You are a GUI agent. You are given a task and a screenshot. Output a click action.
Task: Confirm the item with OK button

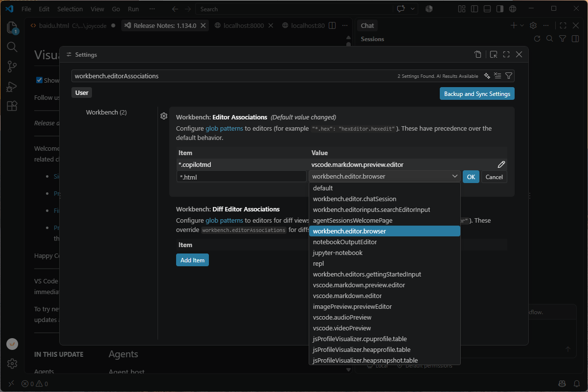point(471,177)
